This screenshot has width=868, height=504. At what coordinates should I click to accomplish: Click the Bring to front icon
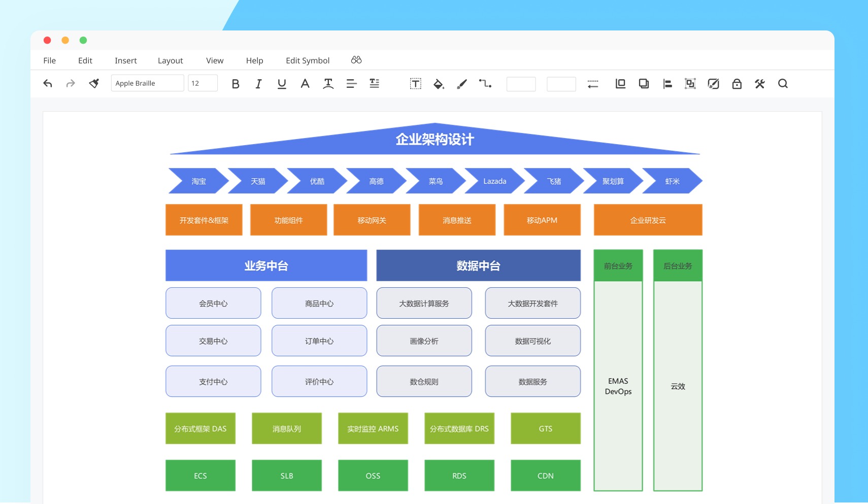click(620, 84)
